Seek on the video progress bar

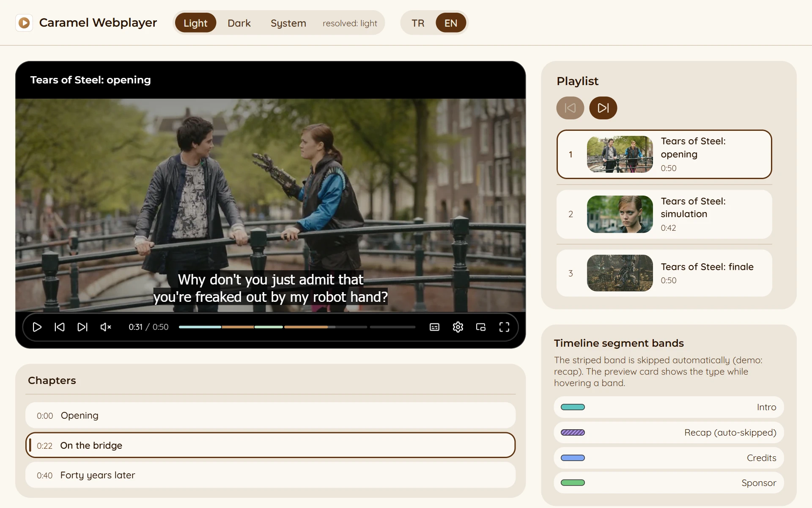297,327
